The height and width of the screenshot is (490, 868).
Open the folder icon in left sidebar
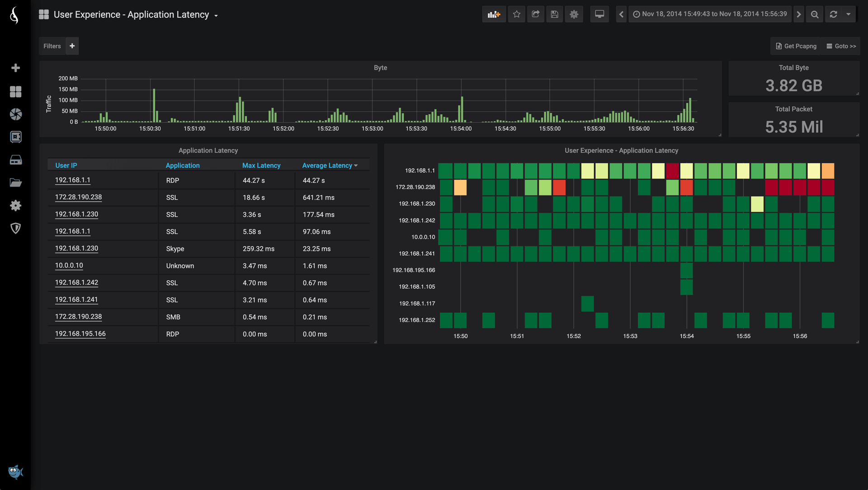(16, 183)
